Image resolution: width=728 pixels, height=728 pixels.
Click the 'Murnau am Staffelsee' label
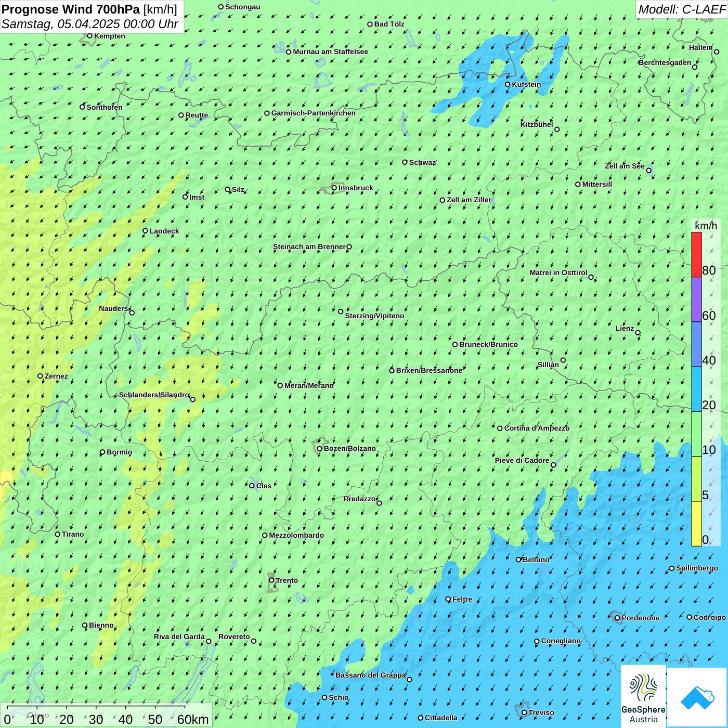[x=330, y=51]
